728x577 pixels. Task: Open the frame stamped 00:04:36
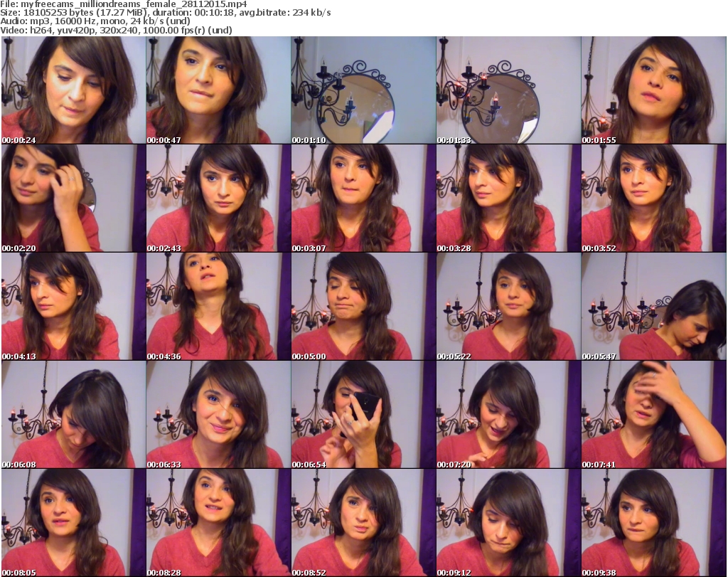click(x=219, y=307)
